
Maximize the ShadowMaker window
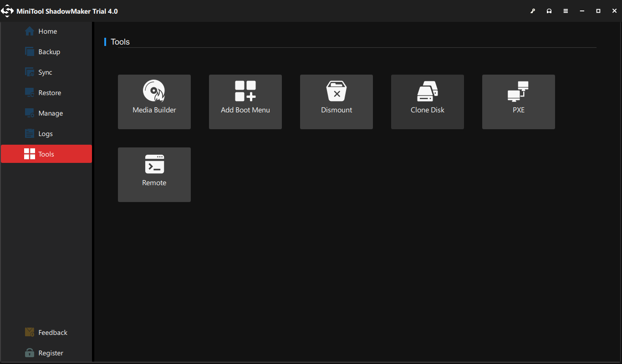[598, 11]
